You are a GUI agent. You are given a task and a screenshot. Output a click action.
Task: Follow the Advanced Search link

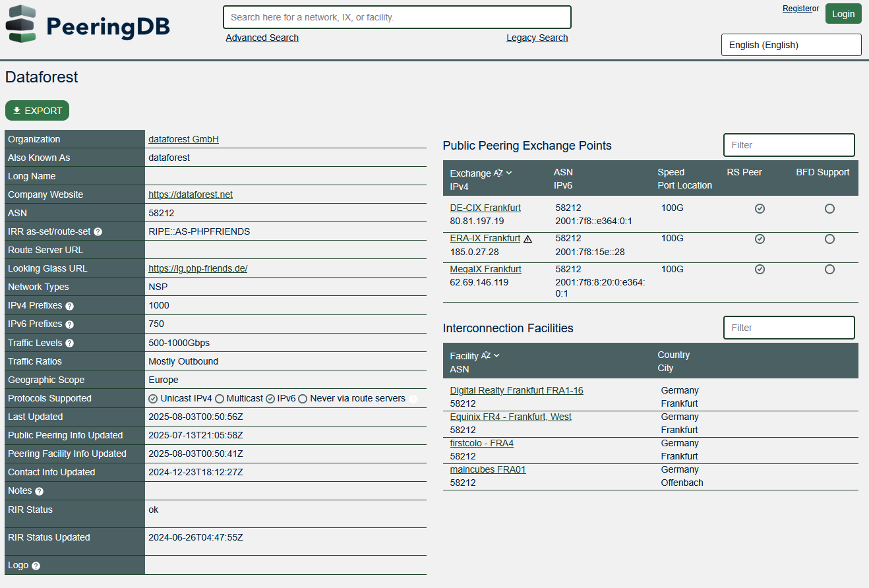262,38
